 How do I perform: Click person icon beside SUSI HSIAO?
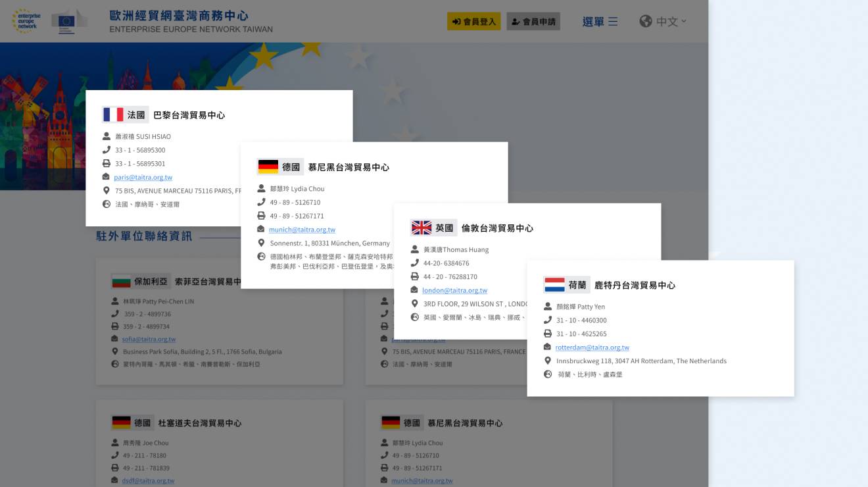(107, 136)
